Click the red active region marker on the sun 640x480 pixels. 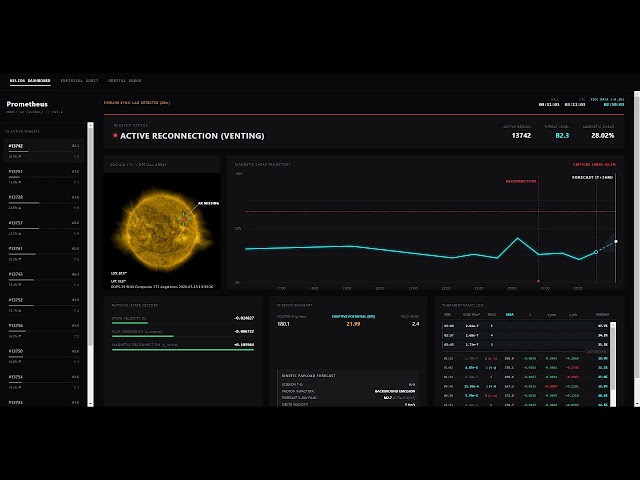184,219
